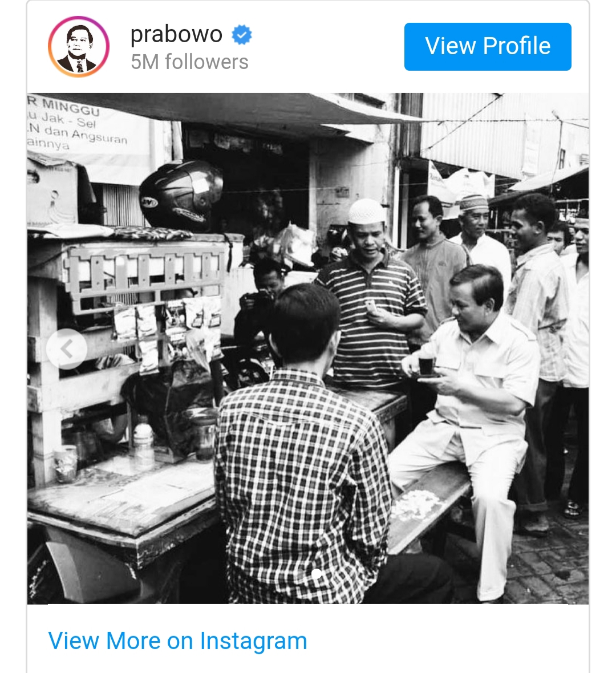This screenshot has height=673, width=616.
Task: Click the 5M followers text
Action: point(189,62)
